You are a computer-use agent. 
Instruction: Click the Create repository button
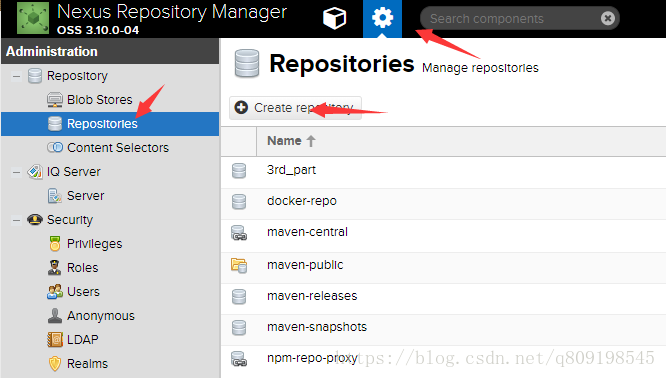pos(296,108)
